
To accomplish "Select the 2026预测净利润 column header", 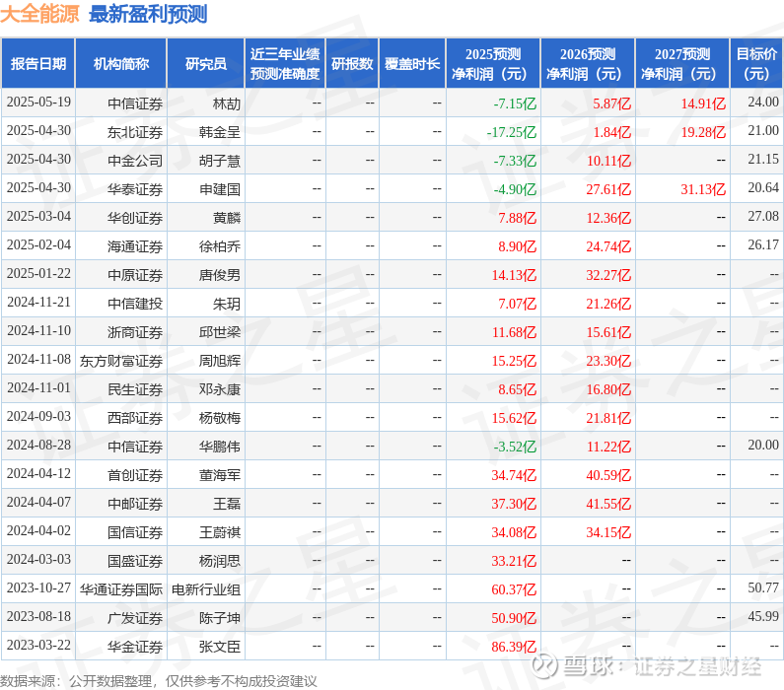I will (x=588, y=63).
